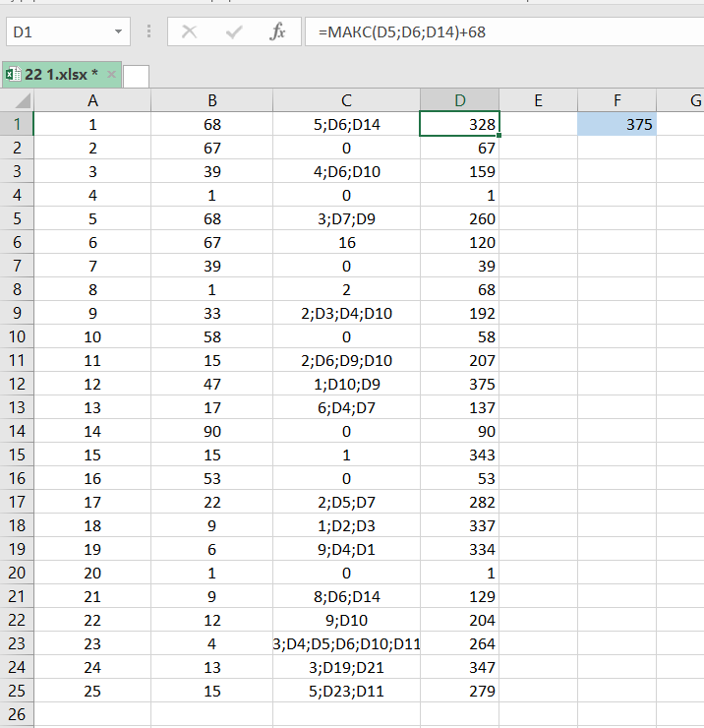Select row 12 header
Viewport: 704px width, 728px height.
tap(17, 384)
